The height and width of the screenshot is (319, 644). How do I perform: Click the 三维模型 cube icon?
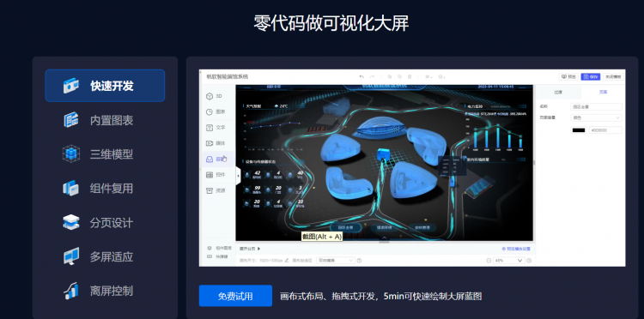(x=70, y=154)
